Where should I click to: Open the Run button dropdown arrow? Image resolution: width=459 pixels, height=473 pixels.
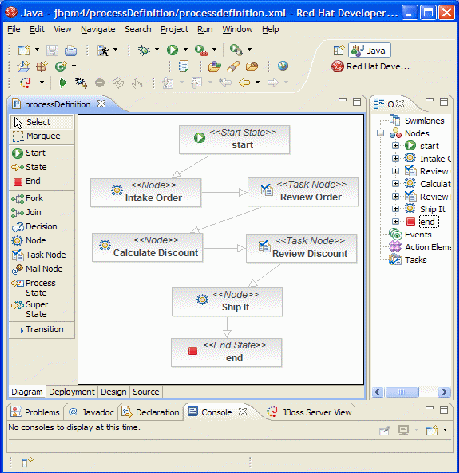tap(186, 50)
